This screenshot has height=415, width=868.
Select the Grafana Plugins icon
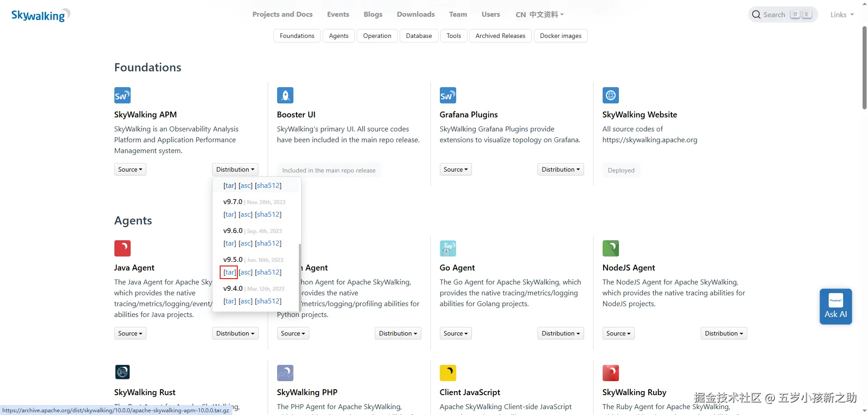[448, 95]
